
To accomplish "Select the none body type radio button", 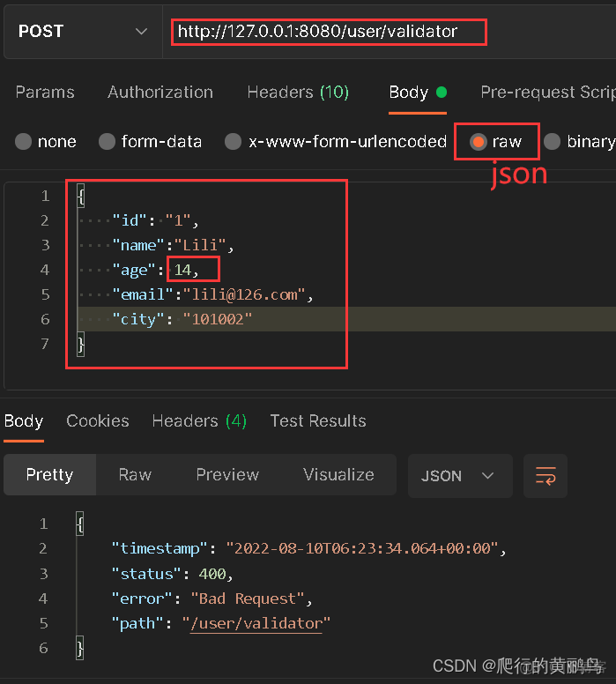I will [x=24, y=142].
